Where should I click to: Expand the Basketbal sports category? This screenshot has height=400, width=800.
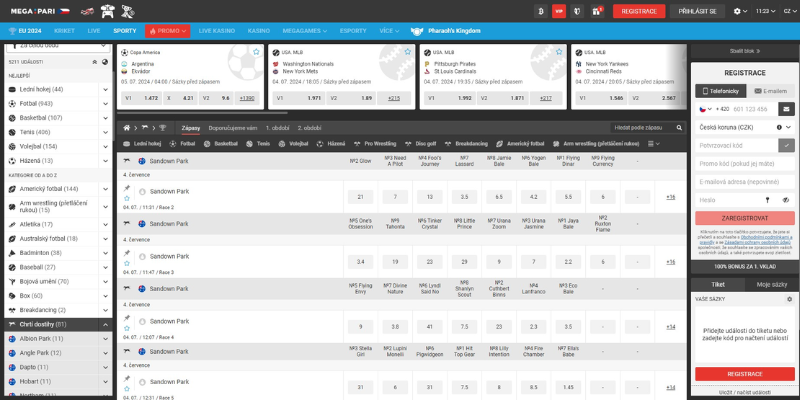point(106,117)
